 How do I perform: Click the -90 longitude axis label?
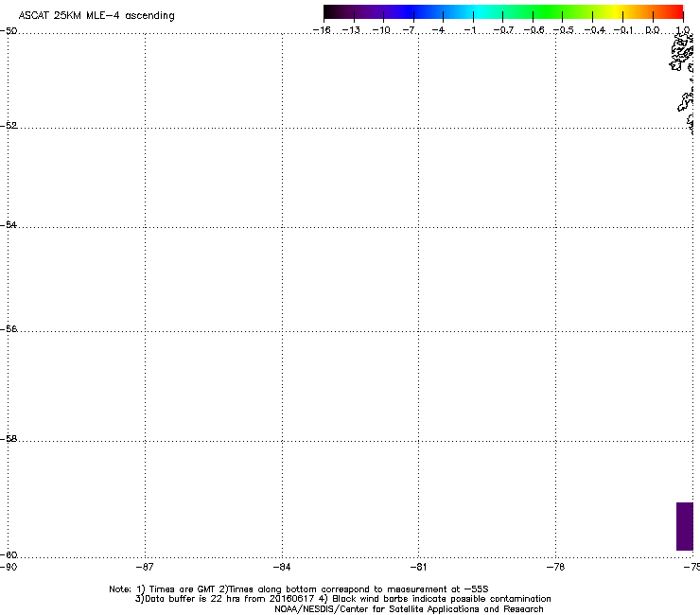click(9, 567)
